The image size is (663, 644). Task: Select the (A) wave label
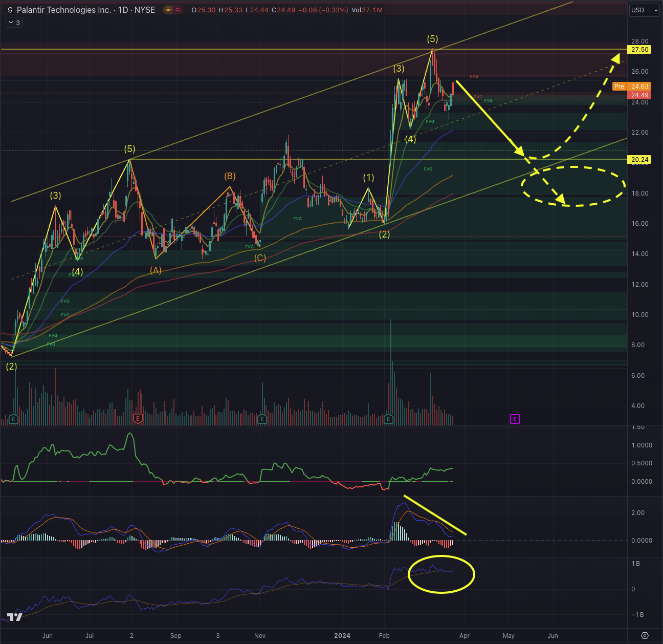click(156, 270)
